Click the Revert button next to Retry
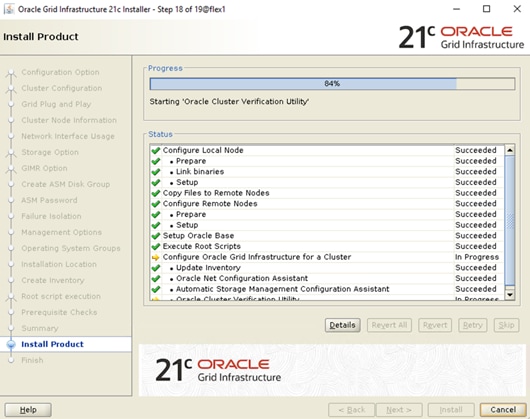Image resolution: width=530 pixels, height=419 pixels. [x=435, y=325]
